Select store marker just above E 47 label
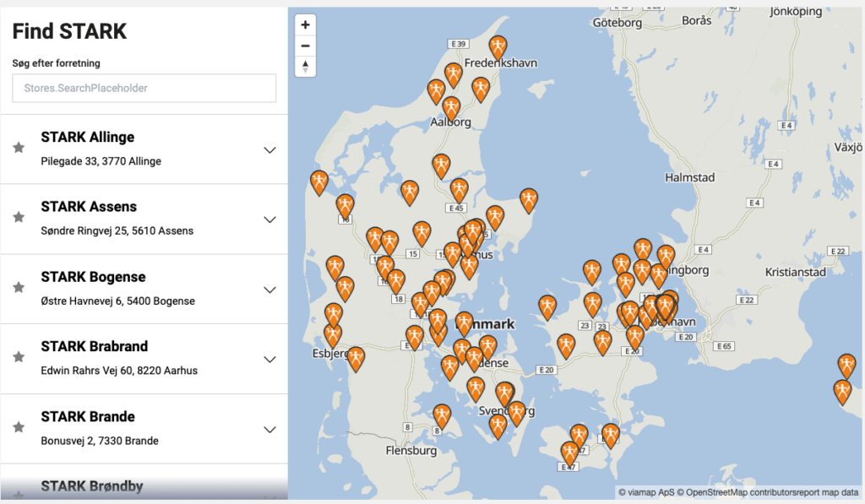Screen dimensions: 865x504 pyautogui.click(x=570, y=453)
